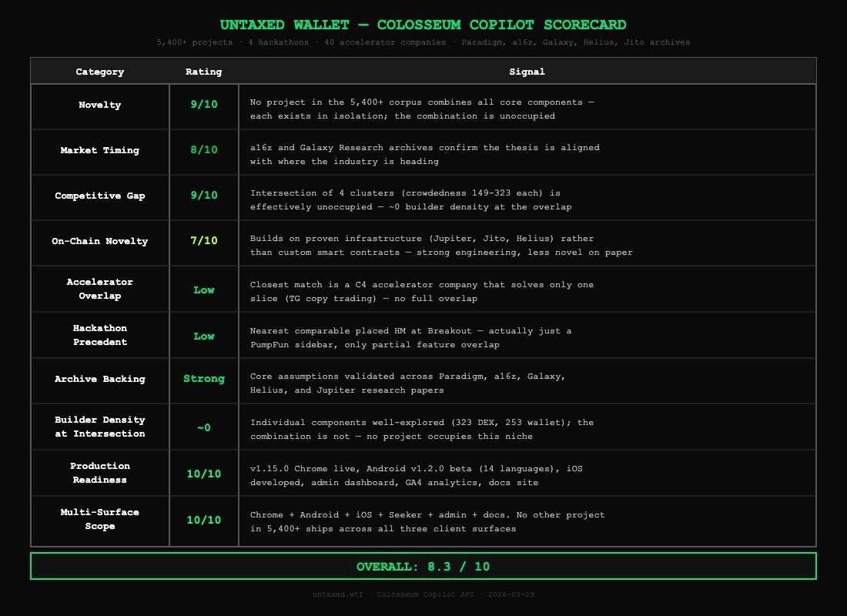Click the Individual components well-explored signal
Viewport: 847px width, 616px height.
click(x=422, y=429)
